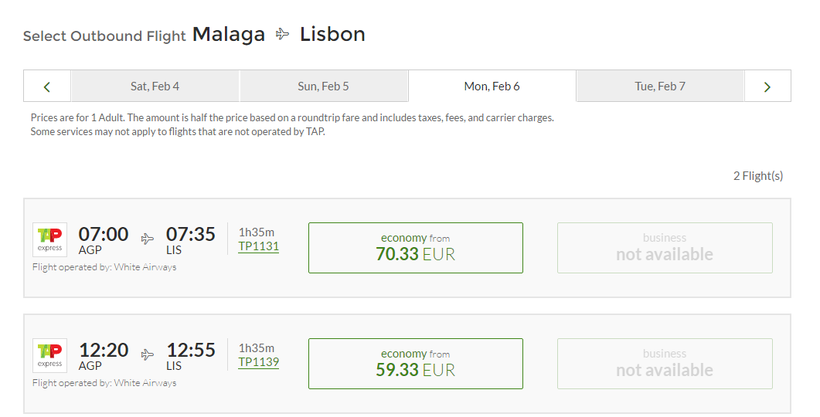
Task: Select the Mon, Feb 6 date tab
Action: [492, 86]
